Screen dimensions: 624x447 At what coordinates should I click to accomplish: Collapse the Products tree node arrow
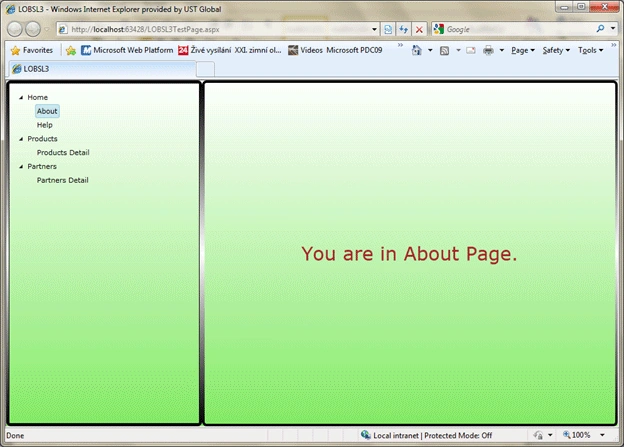click(21, 139)
